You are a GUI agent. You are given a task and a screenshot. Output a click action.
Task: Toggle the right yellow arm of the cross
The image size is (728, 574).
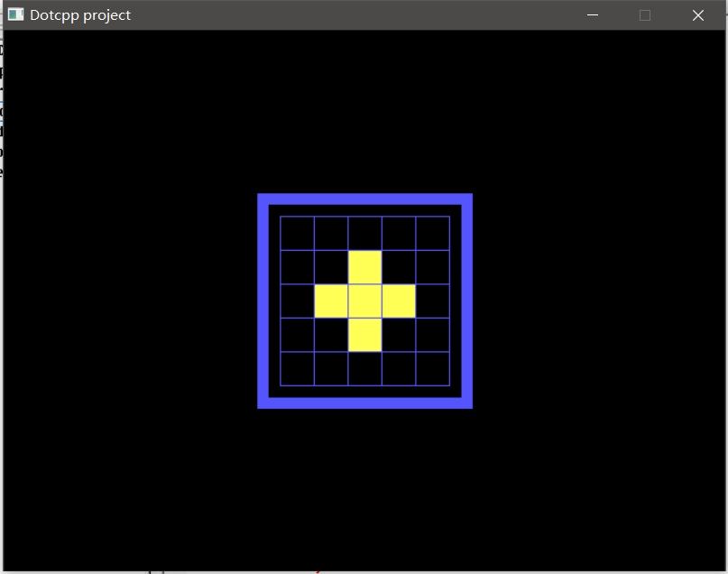(x=399, y=301)
